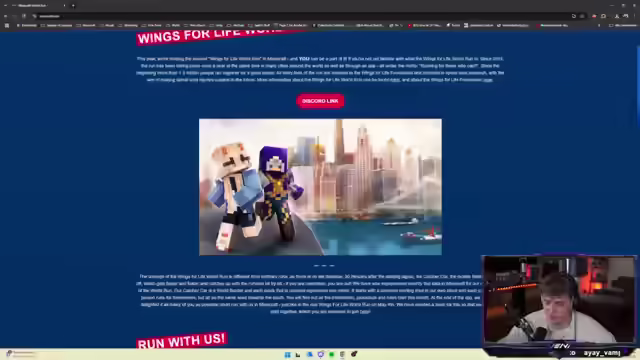This screenshot has width=640, height=360.
Task: Select the active Minecraft World Run tab
Action: (x=37, y=5)
